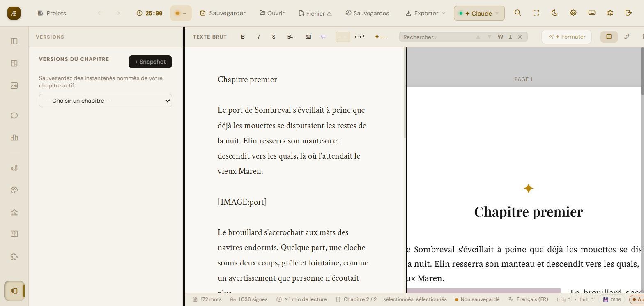
Task: Toggle italic formatting
Action: click(259, 37)
